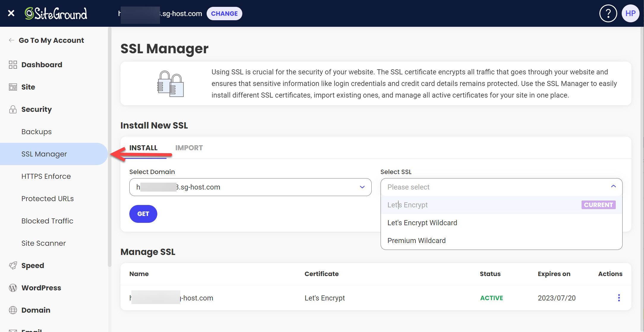The height and width of the screenshot is (332, 644).
Task: Click the WordPress logo icon
Action: [x=13, y=288]
